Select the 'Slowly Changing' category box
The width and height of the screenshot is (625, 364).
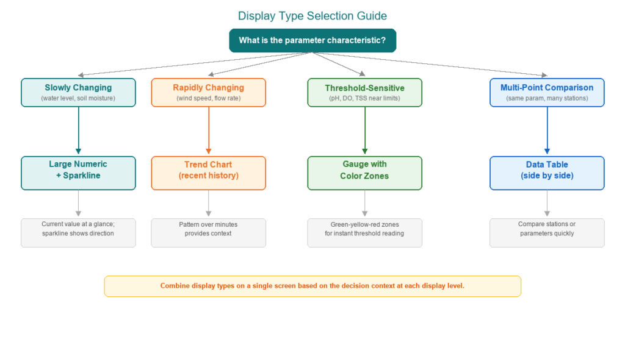[x=79, y=93]
